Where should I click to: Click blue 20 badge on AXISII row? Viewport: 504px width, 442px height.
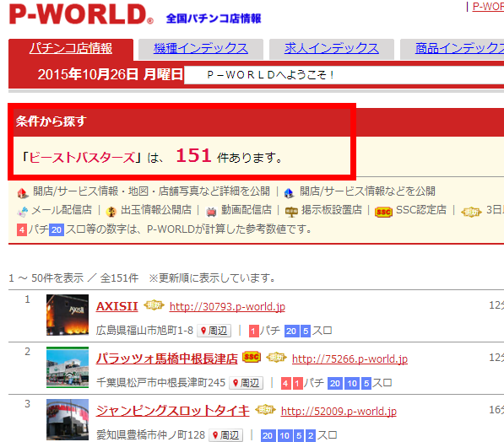click(x=291, y=331)
